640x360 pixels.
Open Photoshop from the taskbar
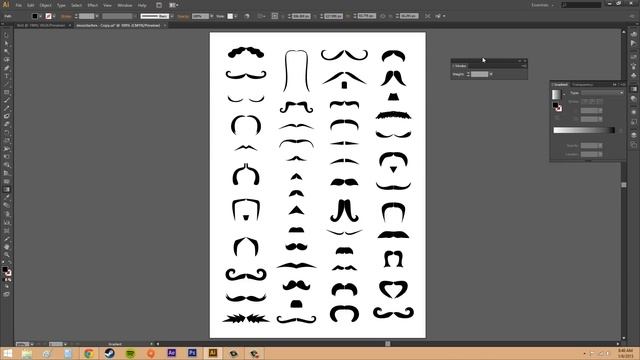(192, 353)
